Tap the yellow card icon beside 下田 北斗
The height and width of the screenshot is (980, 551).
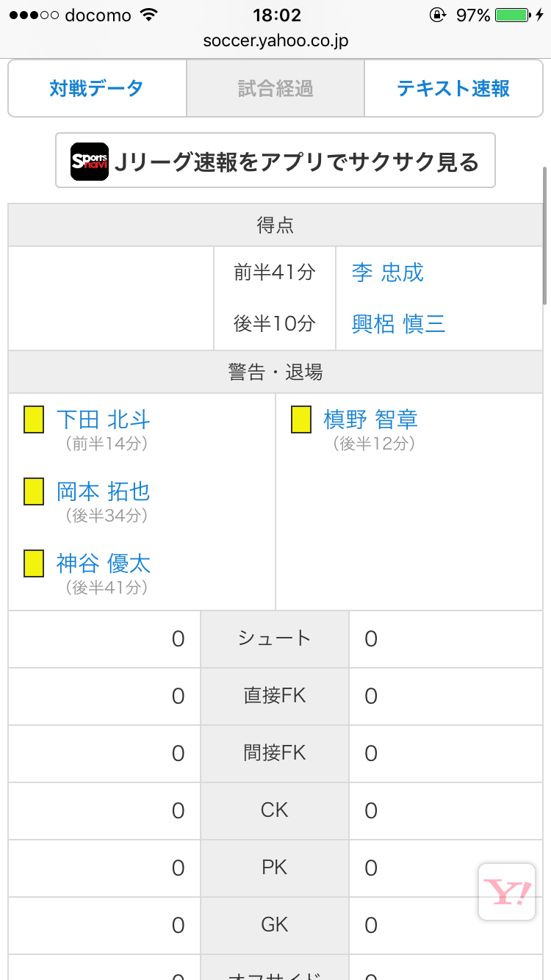pyautogui.click(x=34, y=419)
